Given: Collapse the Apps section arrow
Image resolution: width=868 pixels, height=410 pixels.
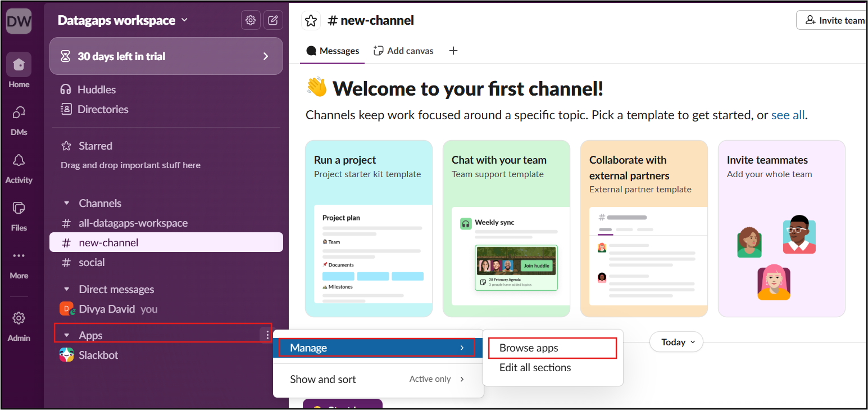Looking at the screenshot, I should pos(66,335).
